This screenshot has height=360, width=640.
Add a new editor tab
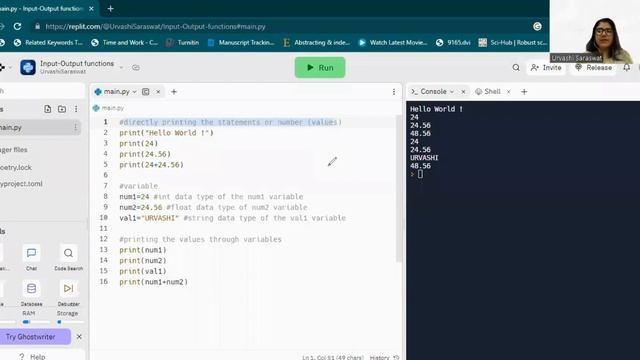tap(174, 92)
